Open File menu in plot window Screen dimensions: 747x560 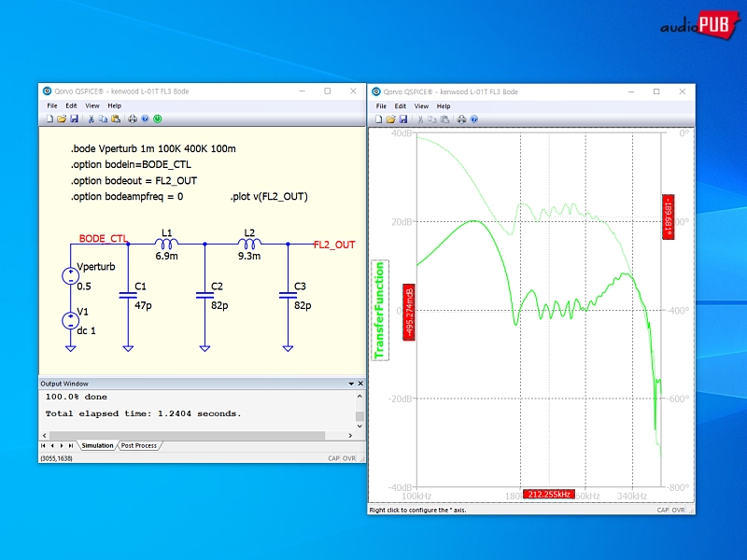[381, 106]
